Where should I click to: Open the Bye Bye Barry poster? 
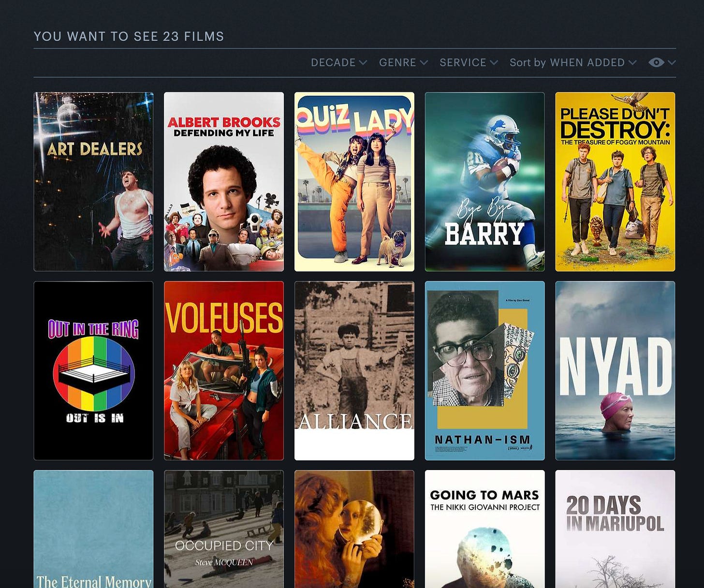click(485, 182)
